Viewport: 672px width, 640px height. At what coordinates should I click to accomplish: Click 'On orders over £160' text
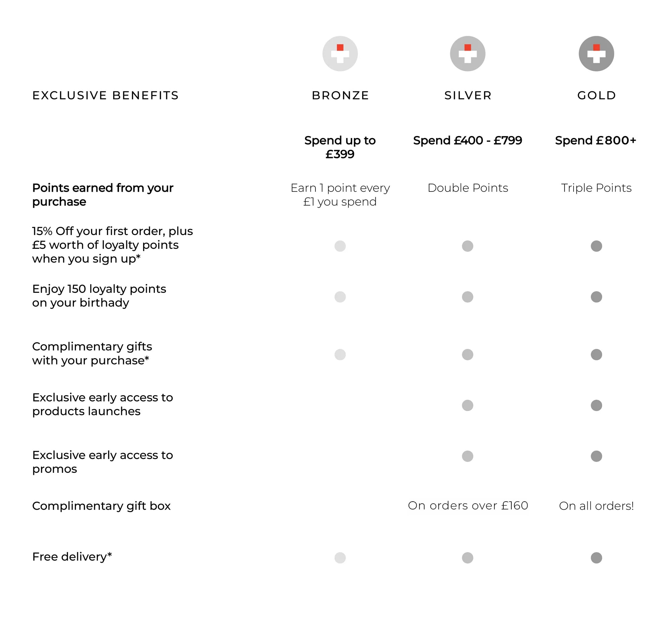point(468,506)
